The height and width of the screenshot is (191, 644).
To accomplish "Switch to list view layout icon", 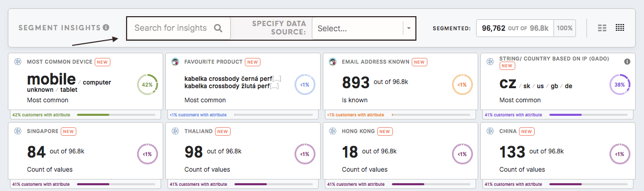I will [x=602, y=28].
